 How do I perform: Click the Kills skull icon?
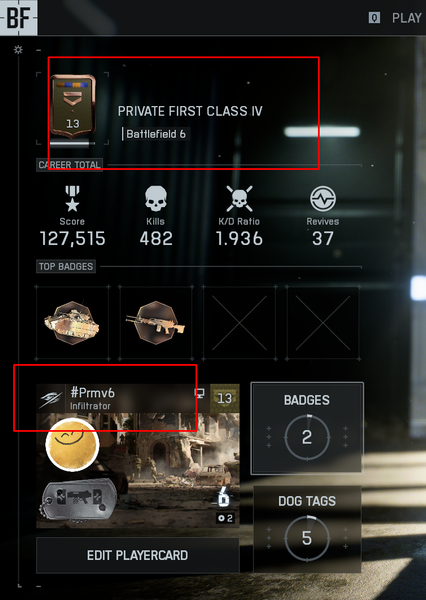[x=156, y=199]
